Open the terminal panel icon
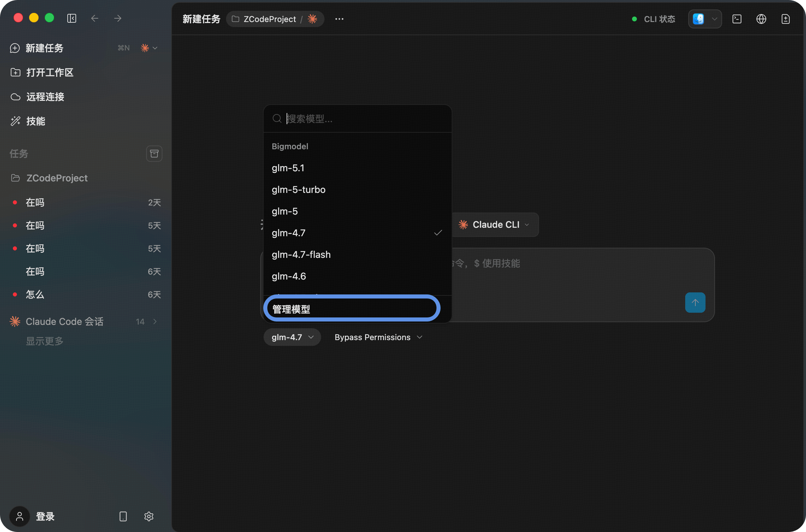Screen dimensions: 806x532 coord(737,19)
